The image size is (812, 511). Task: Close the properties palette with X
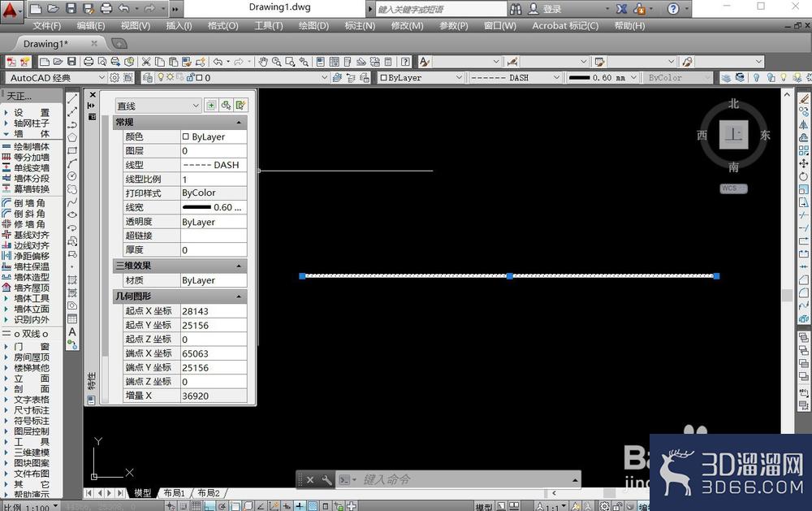coord(93,95)
